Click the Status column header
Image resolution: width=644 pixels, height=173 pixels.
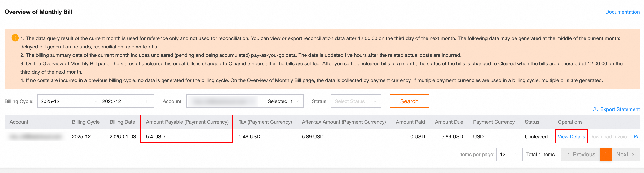532,122
